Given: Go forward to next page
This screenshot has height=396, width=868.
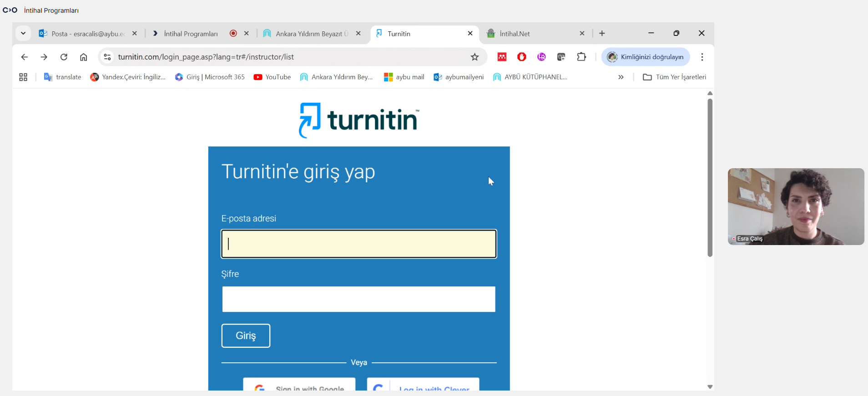Looking at the screenshot, I should coord(44,57).
